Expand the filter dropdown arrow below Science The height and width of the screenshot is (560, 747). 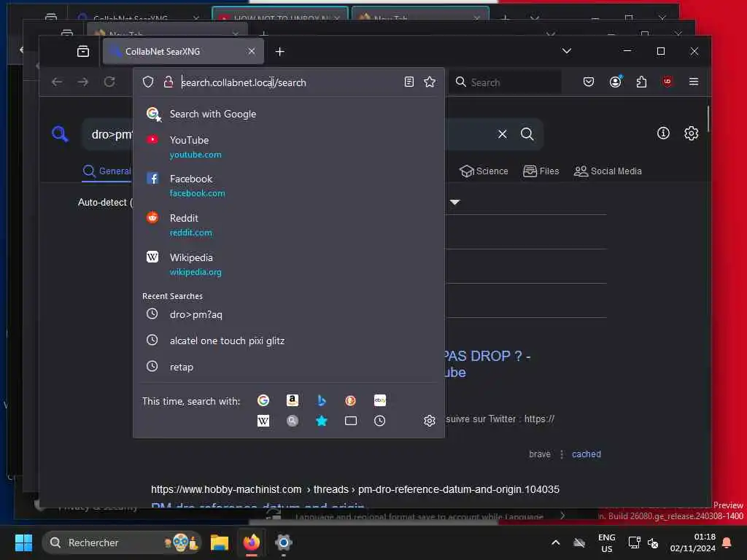click(x=455, y=203)
